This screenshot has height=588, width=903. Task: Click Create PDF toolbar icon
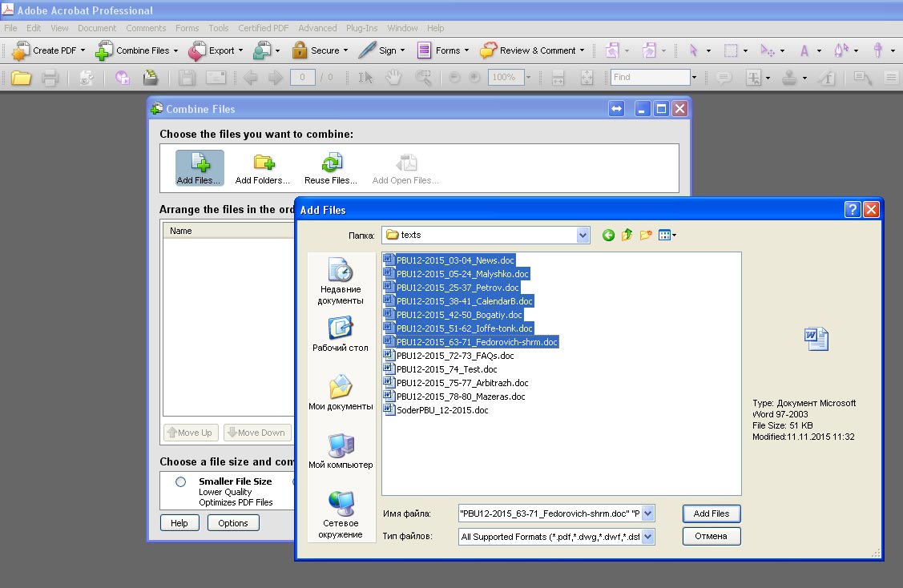[x=21, y=50]
